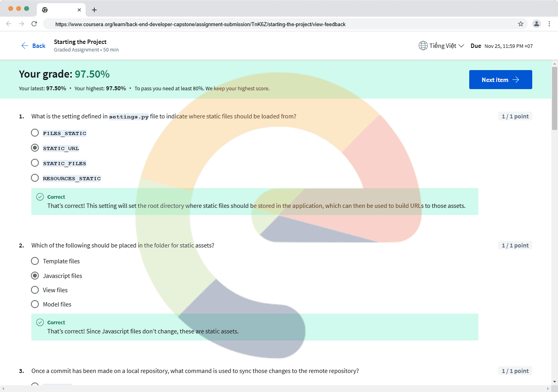Click the Next item button
The height and width of the screenshot is (392, 558).
500,80
